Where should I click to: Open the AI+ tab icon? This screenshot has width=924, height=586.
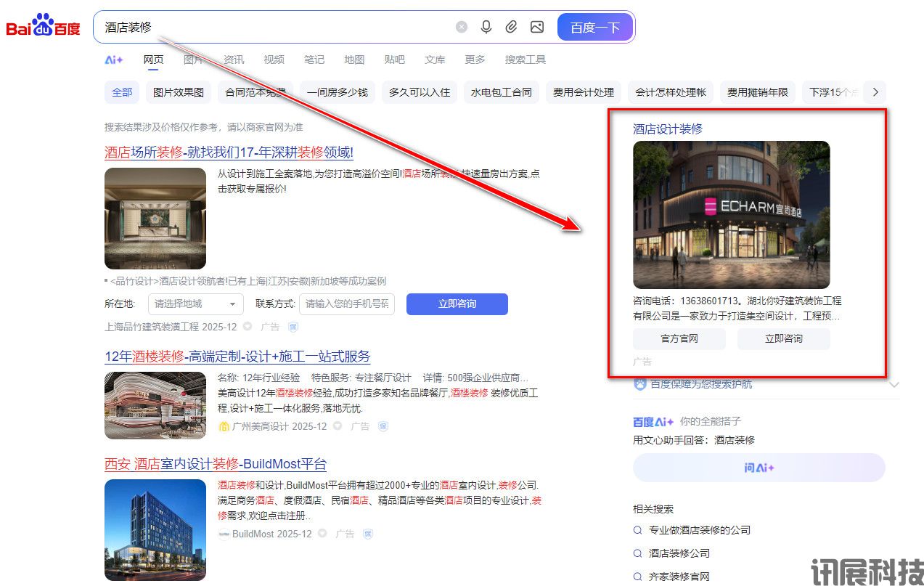pos(114,60)
